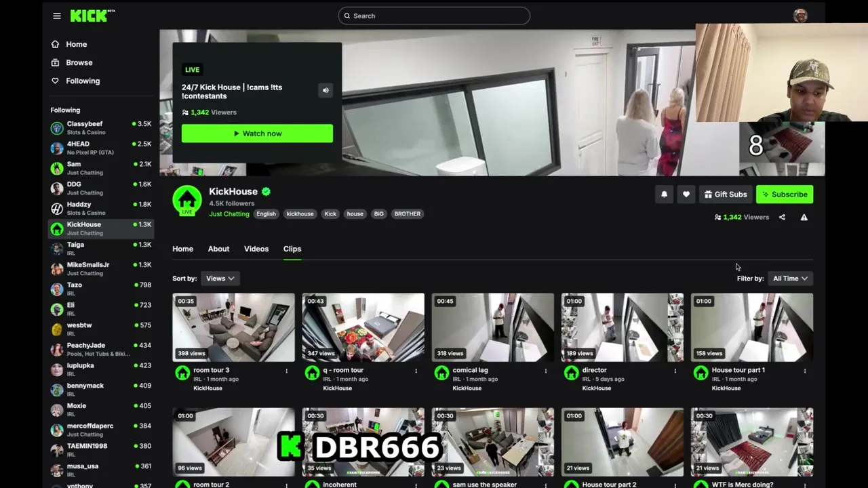Viewport: 868px width, 488px height.
Task: Click Classybeef avatar in Following list
Action: [x=57, y=128]
